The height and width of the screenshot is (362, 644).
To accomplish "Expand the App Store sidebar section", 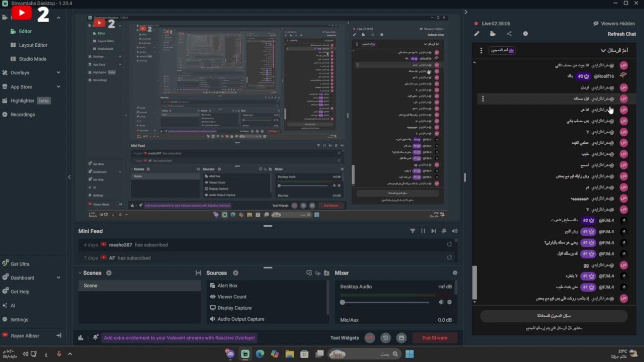I will pos(58,87).
